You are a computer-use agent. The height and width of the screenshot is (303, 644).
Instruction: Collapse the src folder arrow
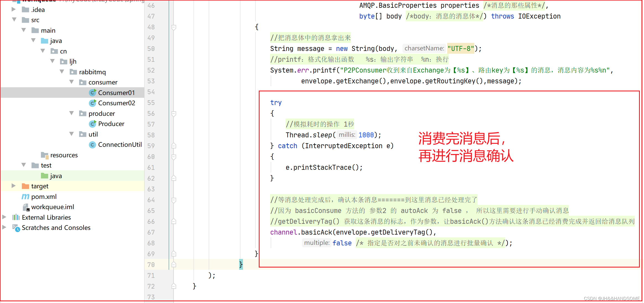tap(14, 20)
